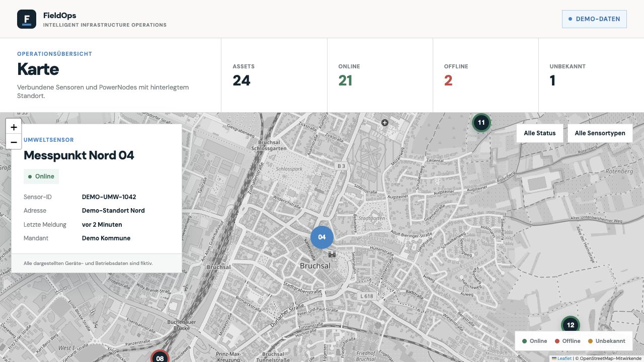The height and width of the screenshot is (362, 644).
Task: Zoom out with the map minus button
Action: point(14,142)
